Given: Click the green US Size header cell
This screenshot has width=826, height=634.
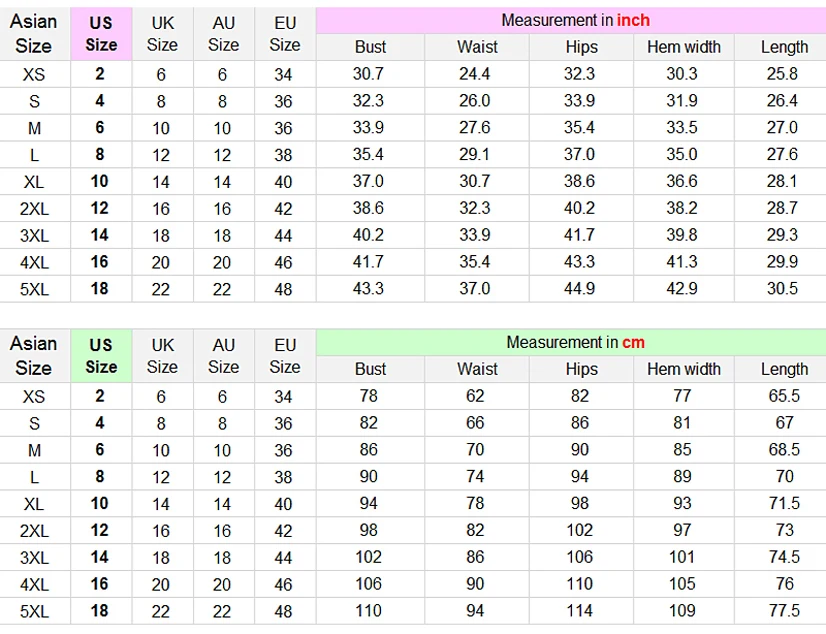Looking at the screenshot, I should 101,355.
